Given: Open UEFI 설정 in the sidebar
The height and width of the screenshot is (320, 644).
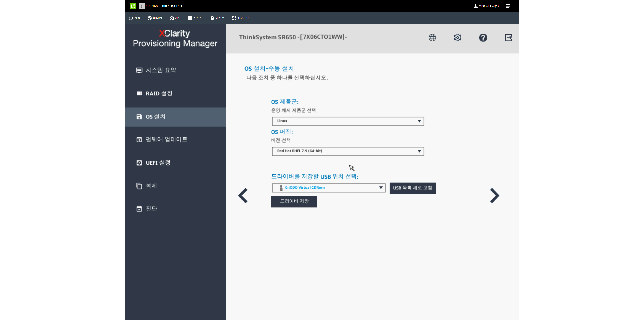Looking at the screenshot, I should 158,163.
